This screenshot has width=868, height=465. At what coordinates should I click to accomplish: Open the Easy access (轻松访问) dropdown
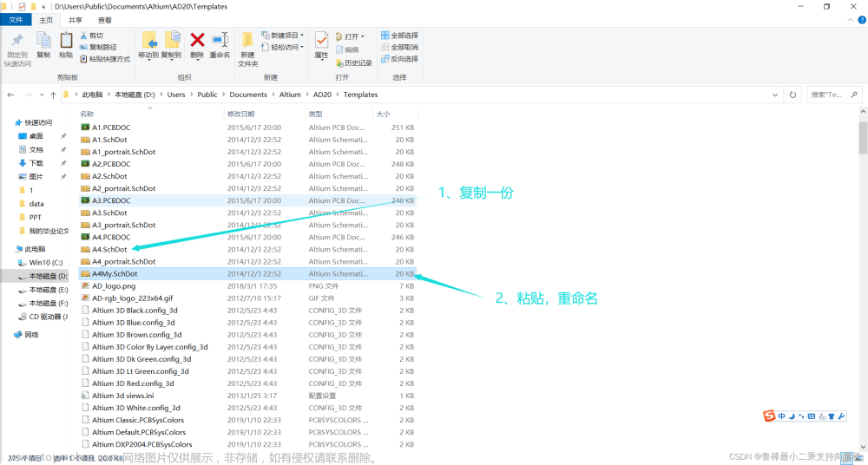[283, 47]
